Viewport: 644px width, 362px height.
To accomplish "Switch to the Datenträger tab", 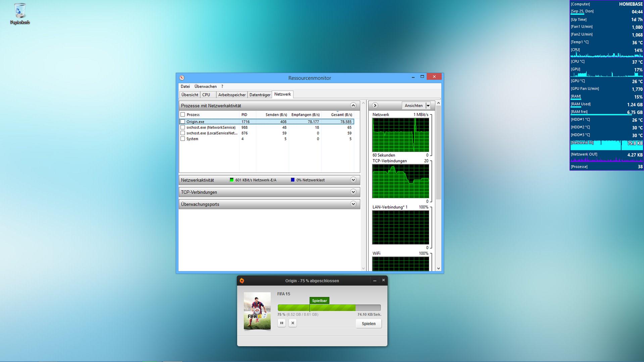I will pos(260,95).
